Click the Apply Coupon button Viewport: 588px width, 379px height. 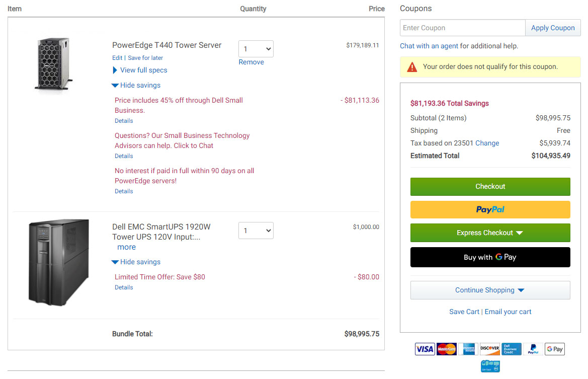(x=553, y=28)
